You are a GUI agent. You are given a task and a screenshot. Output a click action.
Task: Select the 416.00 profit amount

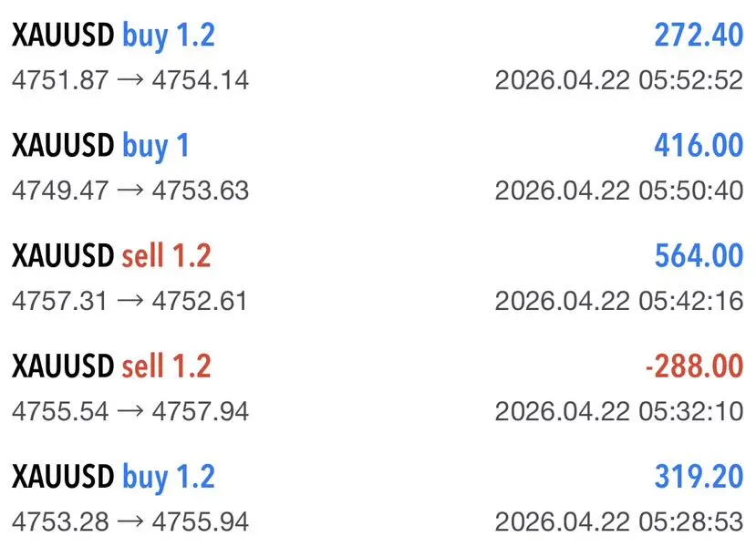pyautogui.click(x=699, y=146)
